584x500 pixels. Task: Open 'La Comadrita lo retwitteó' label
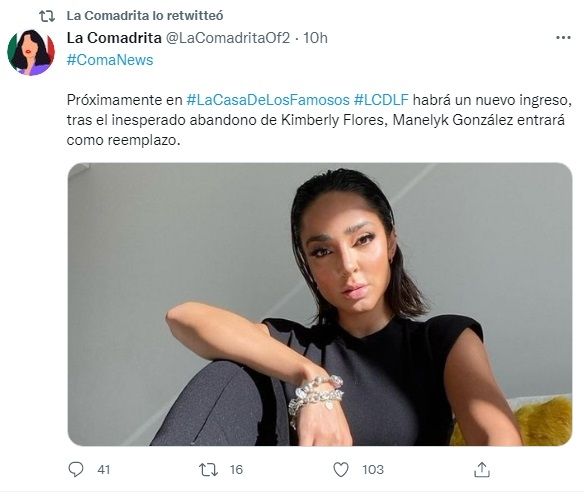[x=145, y=16]
